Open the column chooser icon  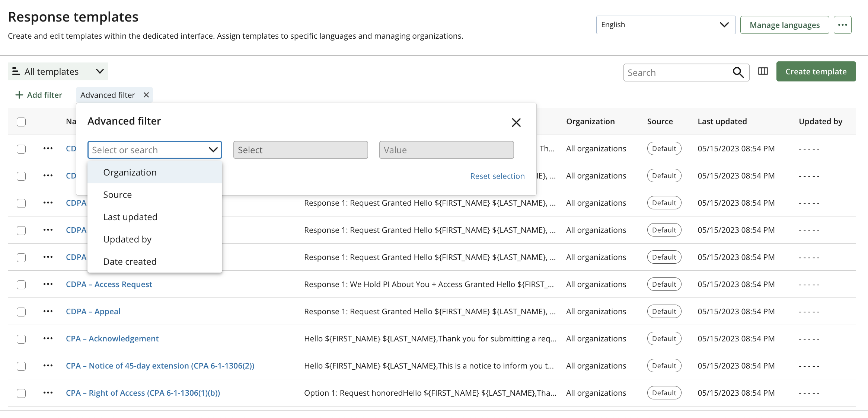click(763, 71)
